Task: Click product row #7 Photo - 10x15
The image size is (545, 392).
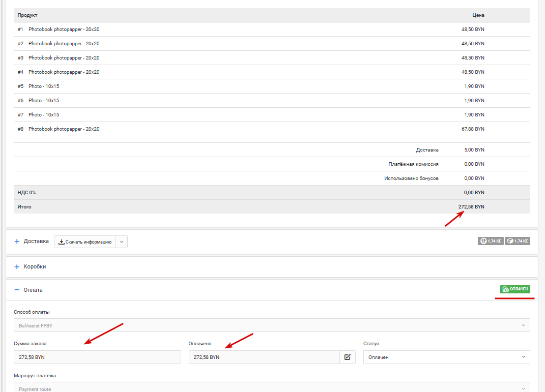Action: [x=272, y=115]
